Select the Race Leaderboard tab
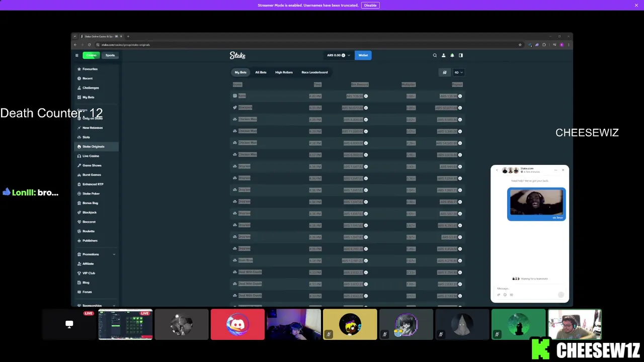644x362 pixels. click(314, 72)
